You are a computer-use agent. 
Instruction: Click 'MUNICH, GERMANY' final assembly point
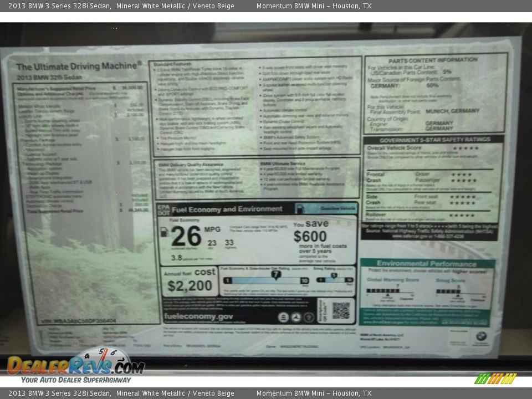pyautogui.click(x=452, y=111)
